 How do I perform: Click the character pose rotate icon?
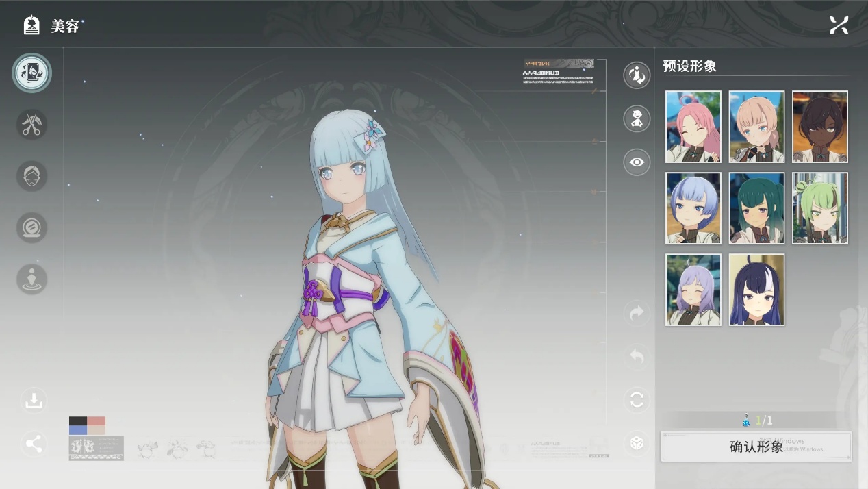pos(637,75)
